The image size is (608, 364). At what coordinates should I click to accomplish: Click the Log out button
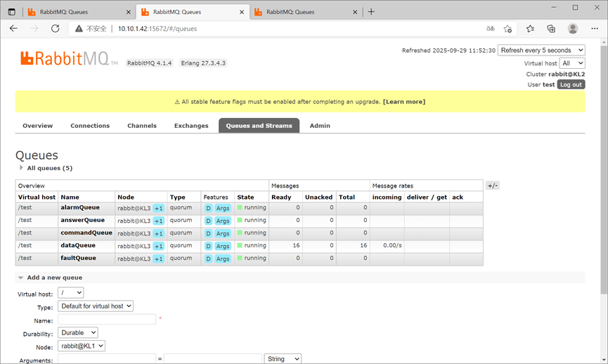point(571,84)
